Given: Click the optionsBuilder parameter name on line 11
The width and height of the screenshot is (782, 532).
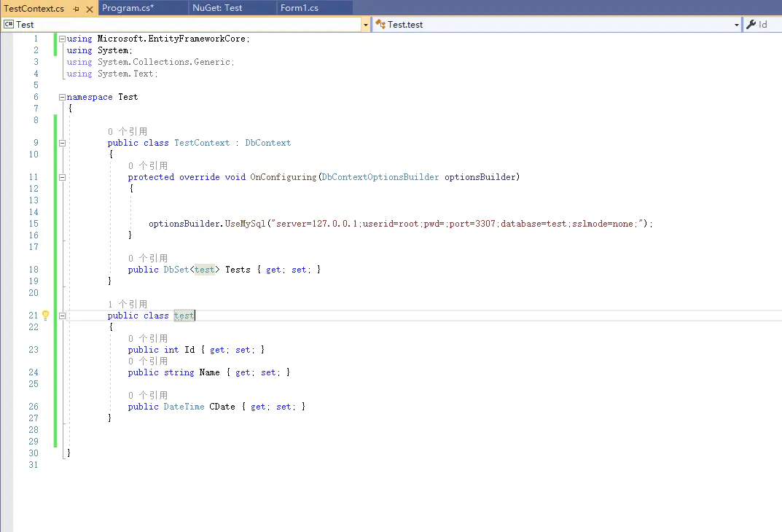Looking at the screenshot, I should pos(480,178).
